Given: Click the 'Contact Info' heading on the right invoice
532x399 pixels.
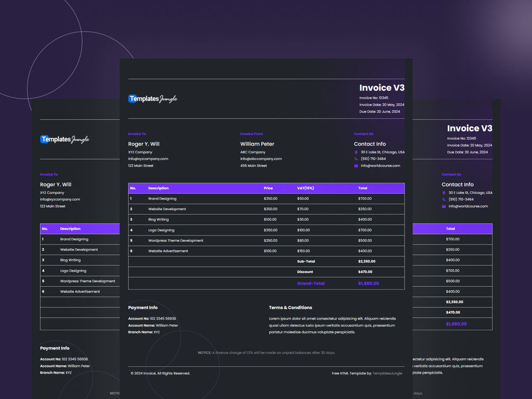Looking at the screenshot, I should pyautogui.click(x=457, y=185).
